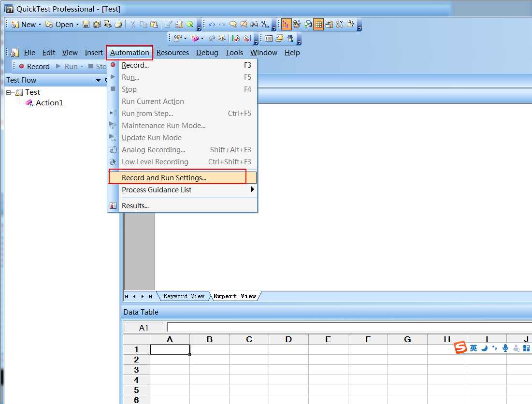Click the Copy icon in toolbar
Viewport: 532px width, 404px height.
[x=144, y=25]
